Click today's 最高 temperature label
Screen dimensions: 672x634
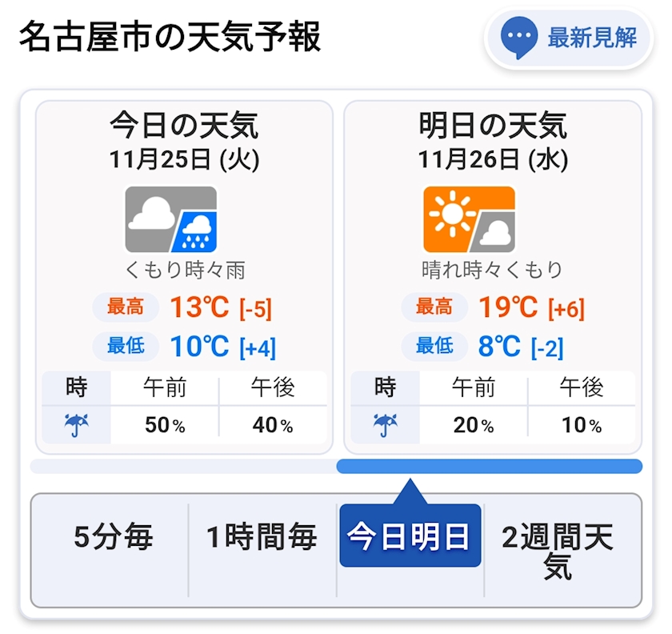[125, 307]
